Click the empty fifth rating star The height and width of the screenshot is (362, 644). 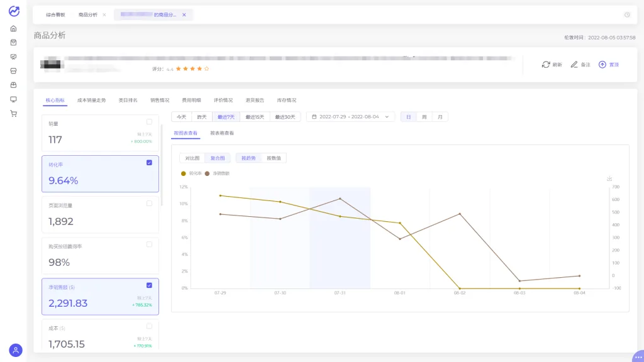[206, 69]
